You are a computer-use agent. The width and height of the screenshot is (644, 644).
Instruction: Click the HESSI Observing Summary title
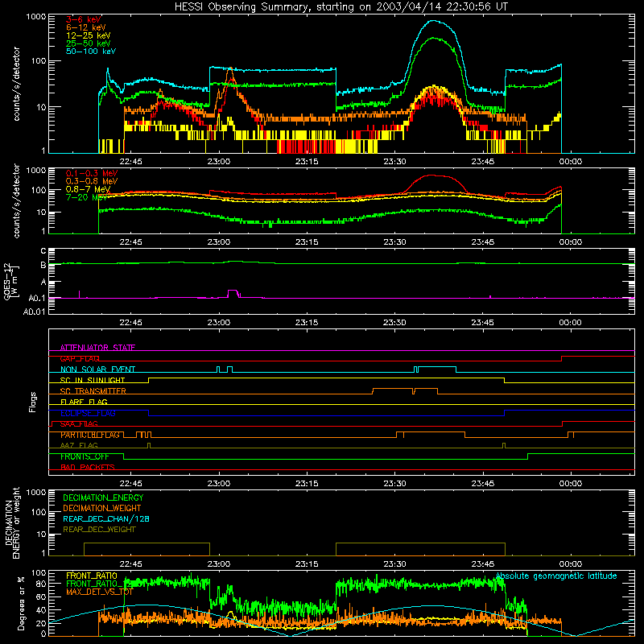pos(341,7)
